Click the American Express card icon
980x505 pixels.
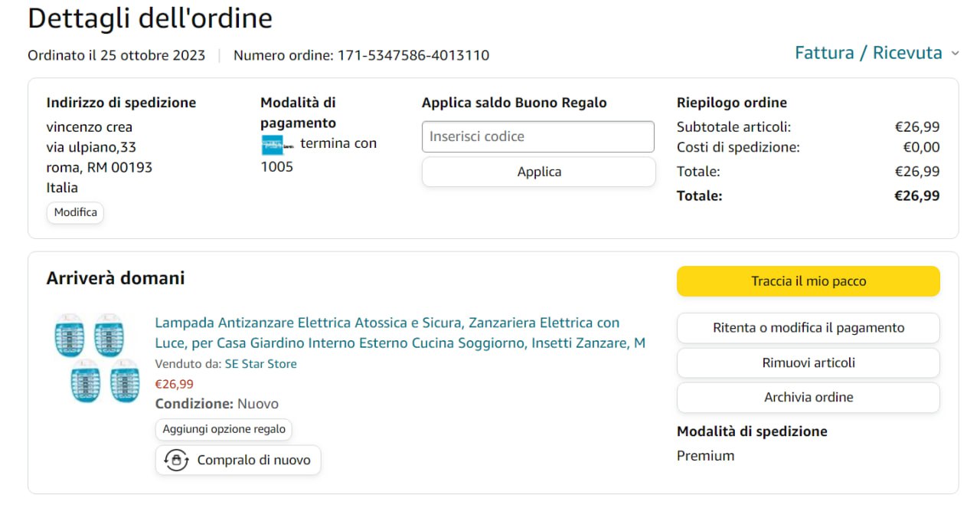point(273,144)
